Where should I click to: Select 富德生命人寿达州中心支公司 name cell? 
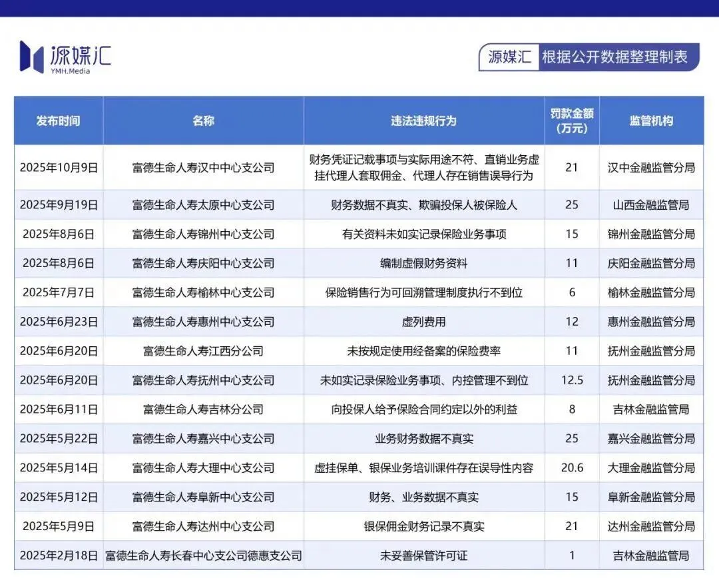pos(204,526)
